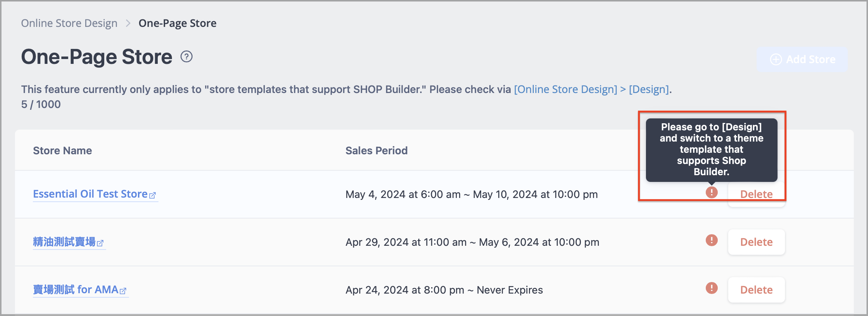Click the Sales Period column header

point(376,150)
